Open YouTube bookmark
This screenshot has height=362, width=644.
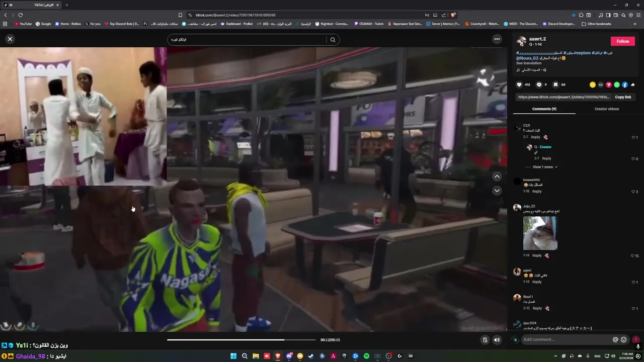tap(23, 24)
